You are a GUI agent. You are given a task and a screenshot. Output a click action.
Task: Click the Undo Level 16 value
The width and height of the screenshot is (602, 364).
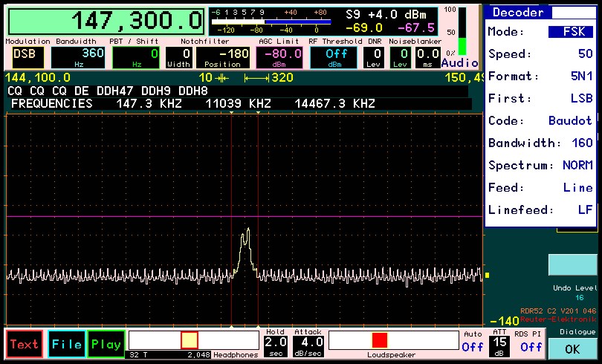(x=579, y=298)
